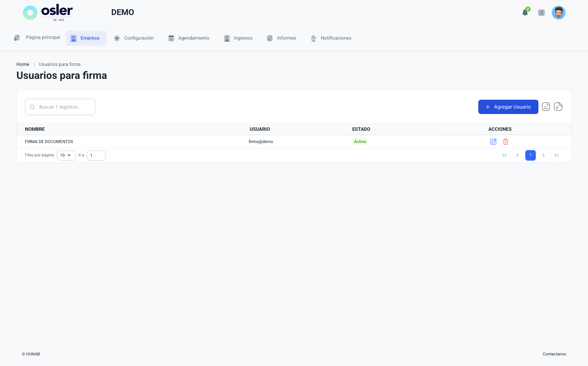Click the Activo status badge
This screenshot has width=588, height=366.
tap(360, 142)
